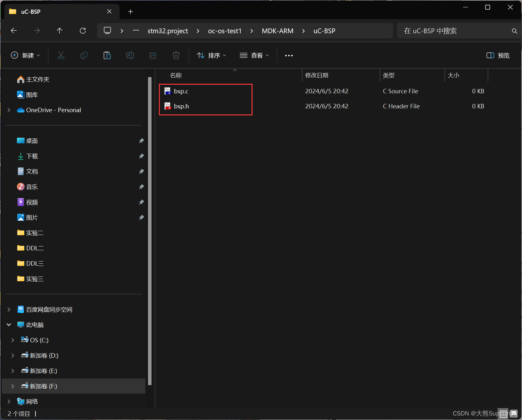
Task: Click the Share icon in toolbar
Action: pos(153,55)
